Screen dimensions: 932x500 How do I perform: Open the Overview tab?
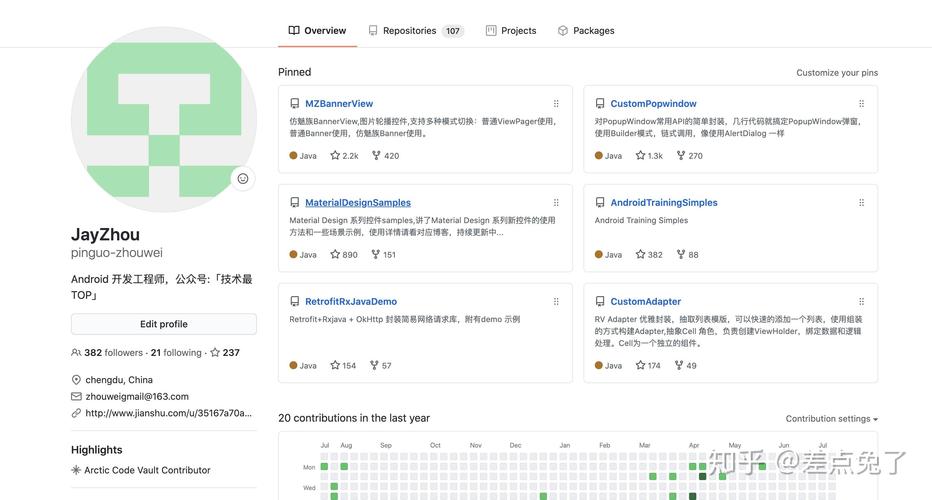click(x=317, y=30)
